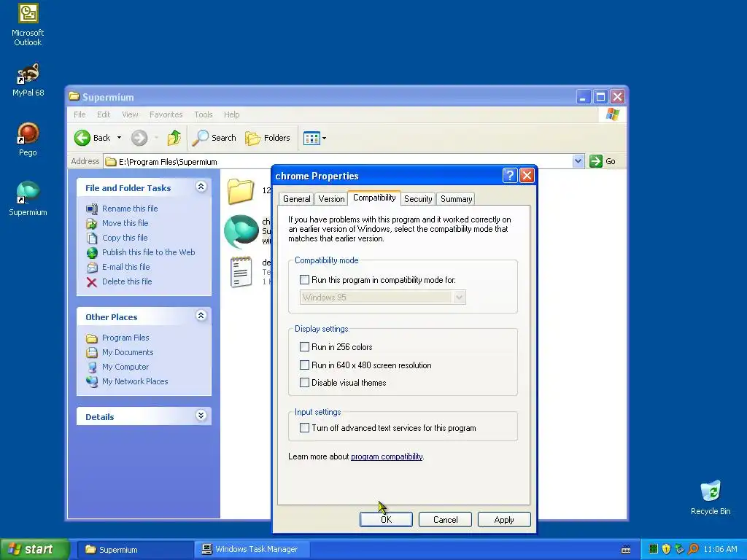Screen dimensions: 747x560
Task: Collapse the Other Places panel
Action: click(x=201, y=315)
